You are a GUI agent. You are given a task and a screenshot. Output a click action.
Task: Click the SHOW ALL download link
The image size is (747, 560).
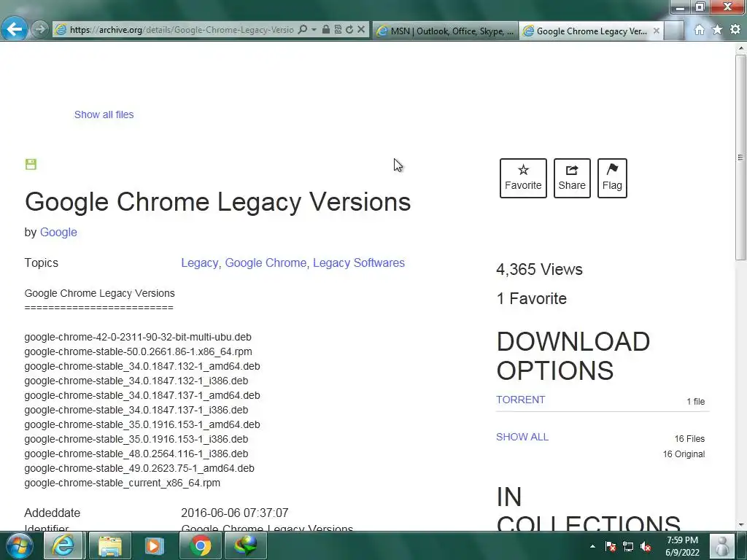click(x=522, y=437)
